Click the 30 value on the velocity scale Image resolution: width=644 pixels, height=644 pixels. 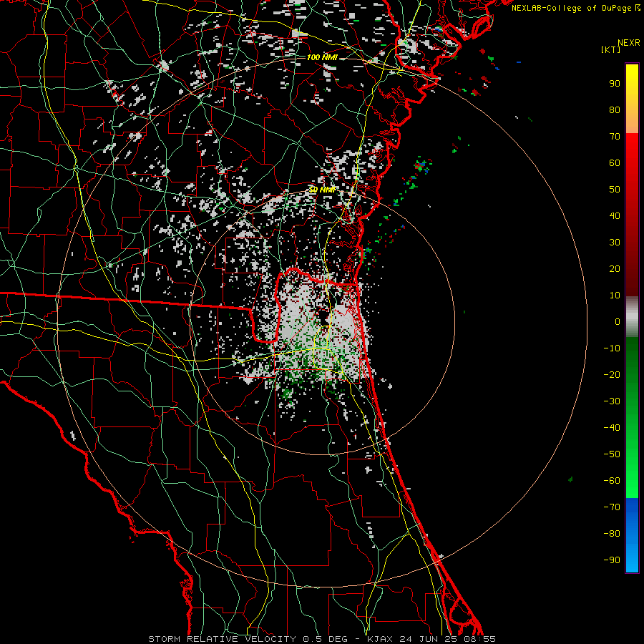(615, 243)
